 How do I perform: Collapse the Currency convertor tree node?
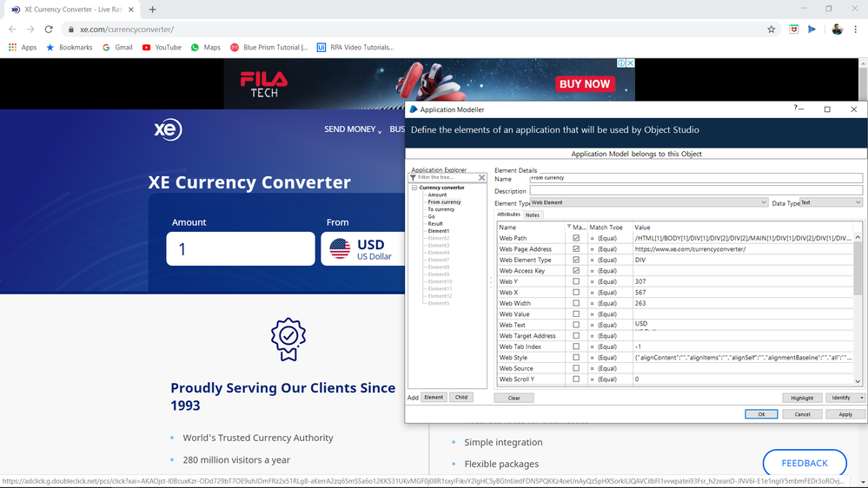[414, 188]
